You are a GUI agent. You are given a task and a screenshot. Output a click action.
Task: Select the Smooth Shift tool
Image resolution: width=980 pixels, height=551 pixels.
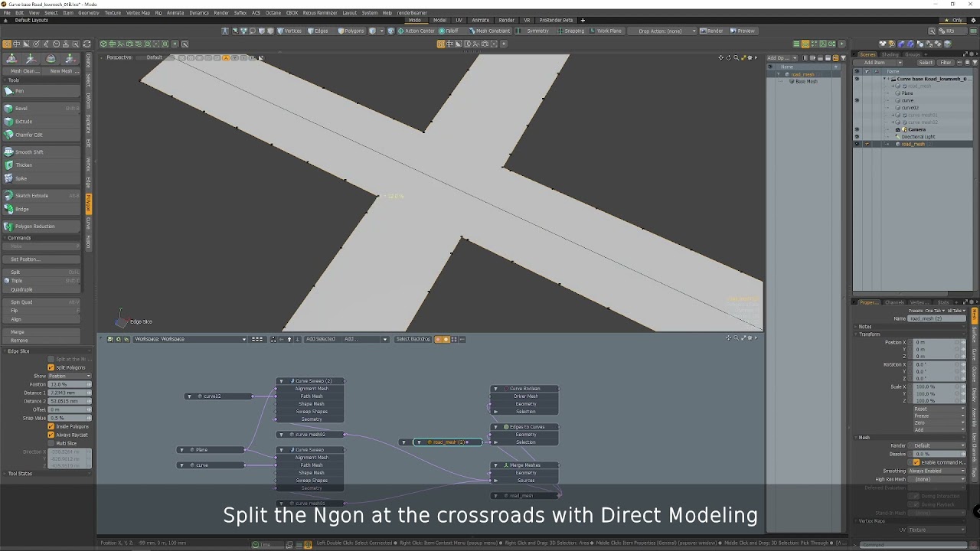coord(42,152)
